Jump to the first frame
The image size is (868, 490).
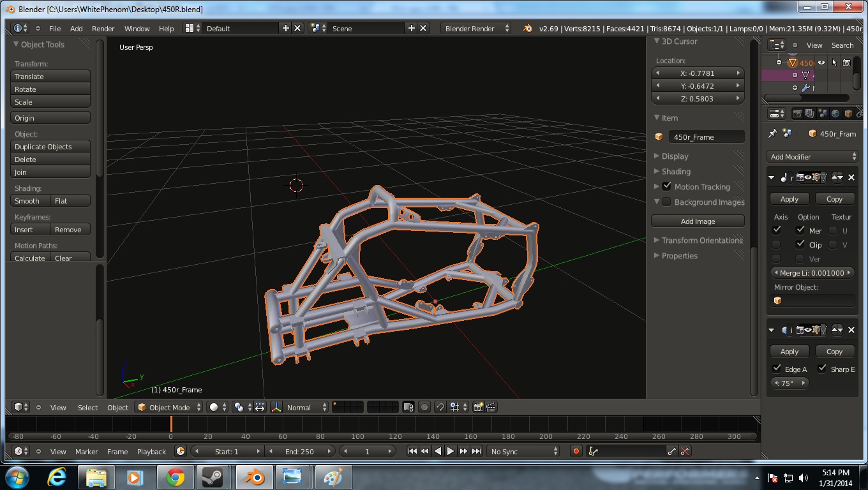[412, 451]
